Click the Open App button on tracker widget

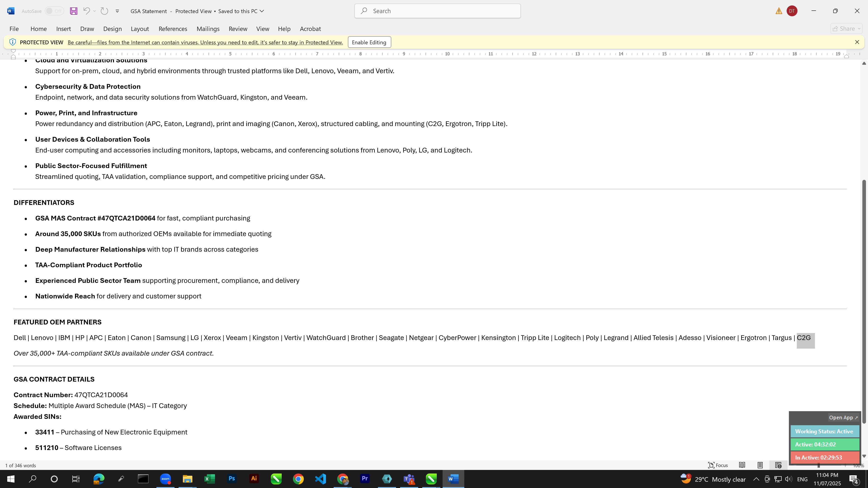pyautogui.click(x=843, y=418)
